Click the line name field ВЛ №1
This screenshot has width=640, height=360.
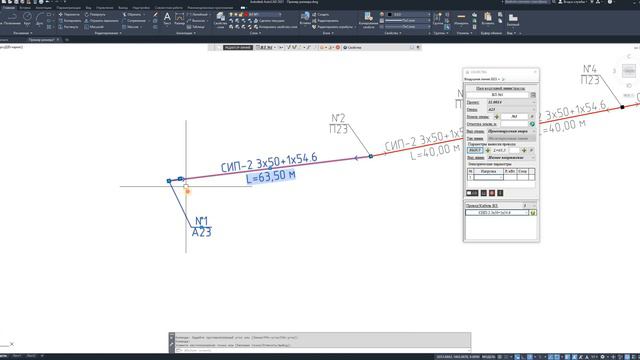point(498,95)
